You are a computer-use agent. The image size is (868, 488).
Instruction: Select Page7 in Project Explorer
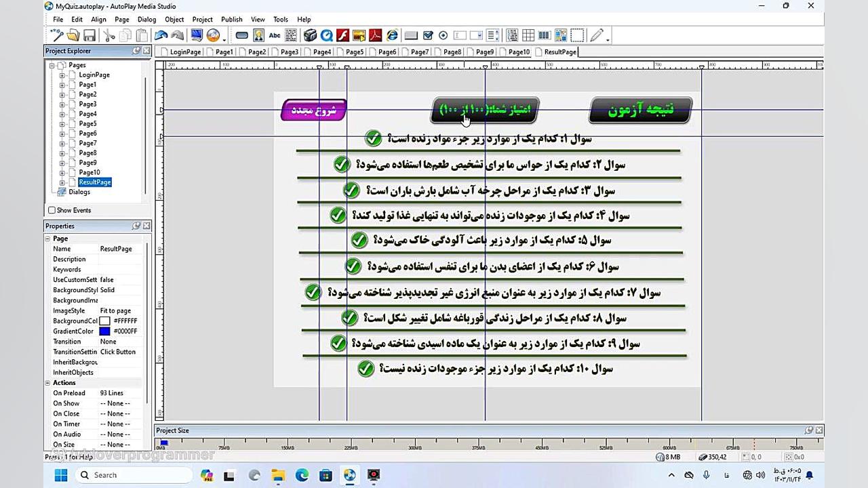(x=87, y=144)
